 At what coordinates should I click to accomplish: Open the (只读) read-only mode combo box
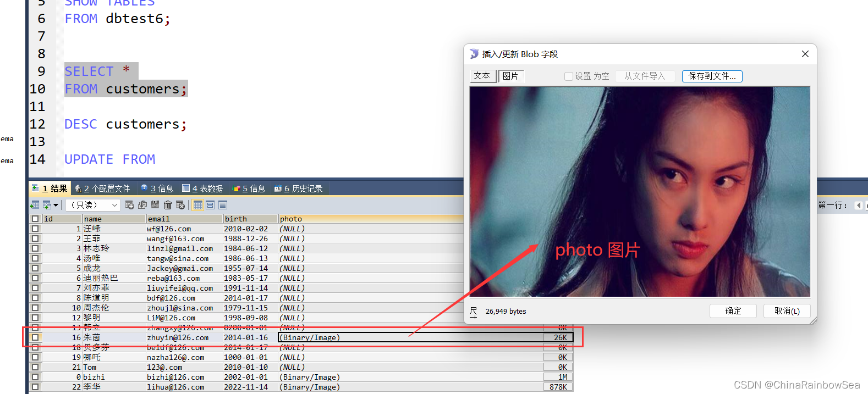[x=93, y=205]
